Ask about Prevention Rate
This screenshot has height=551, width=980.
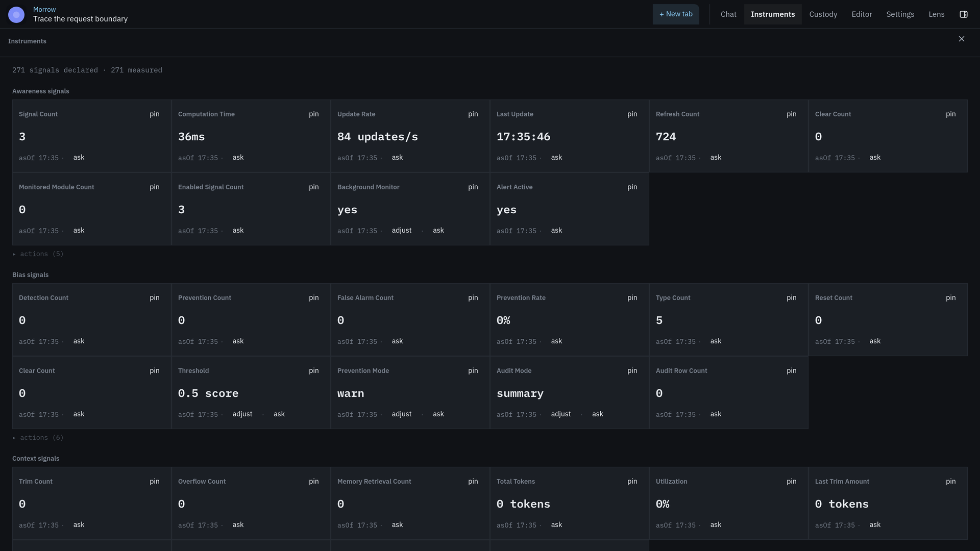[x=557, y=341]
